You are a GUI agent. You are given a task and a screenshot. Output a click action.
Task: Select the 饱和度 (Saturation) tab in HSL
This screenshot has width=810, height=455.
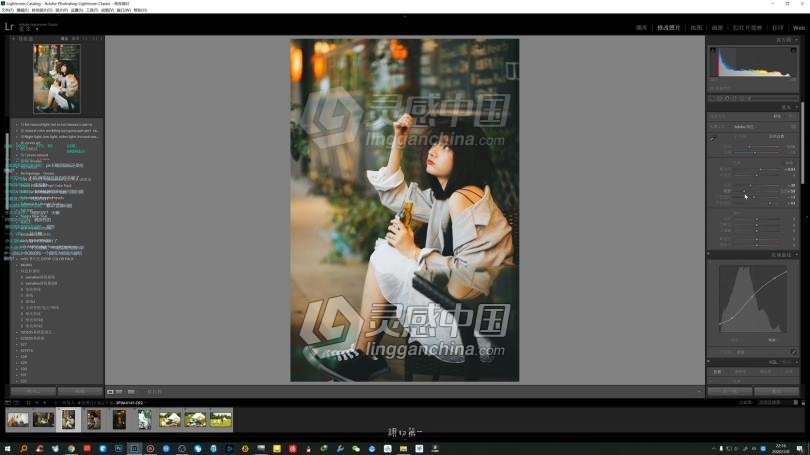click(x=740, y=372)
